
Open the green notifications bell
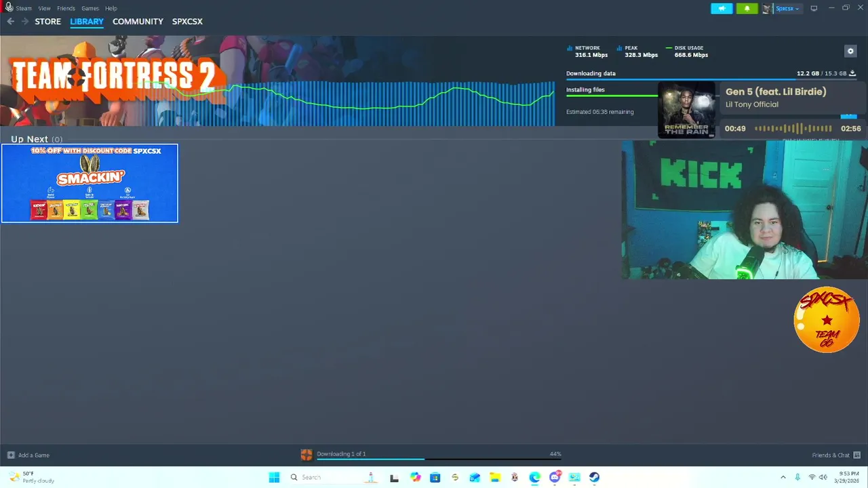pos(747,8)
